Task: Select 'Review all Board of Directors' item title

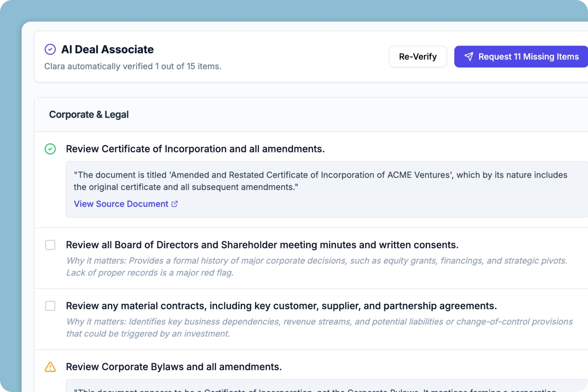Action: tap(262, 245)
